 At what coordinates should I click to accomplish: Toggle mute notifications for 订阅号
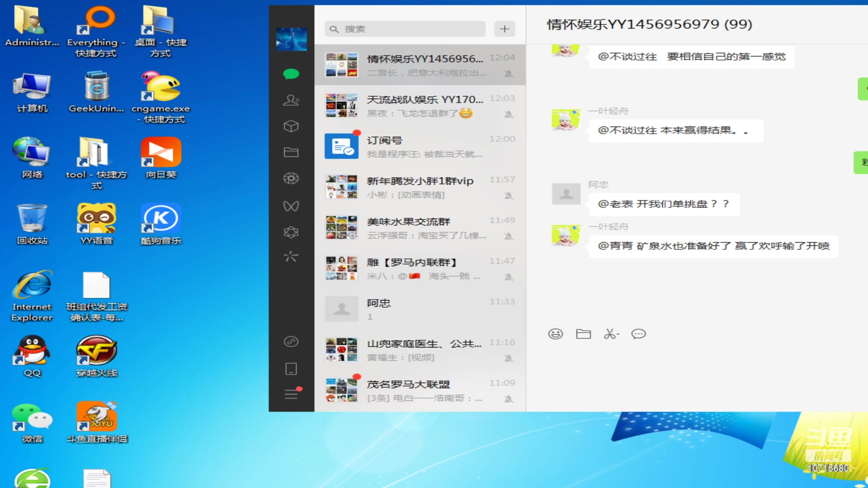coord(509,155)
